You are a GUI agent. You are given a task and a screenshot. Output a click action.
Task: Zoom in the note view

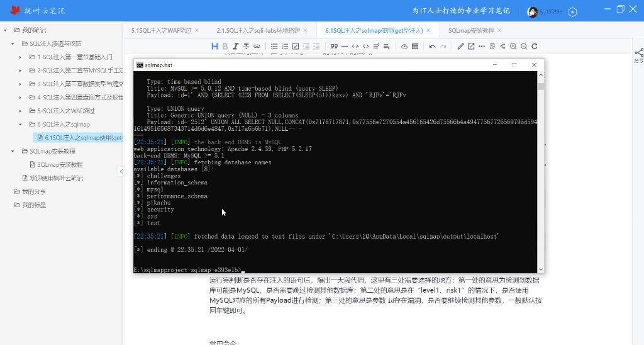point(513,47)
